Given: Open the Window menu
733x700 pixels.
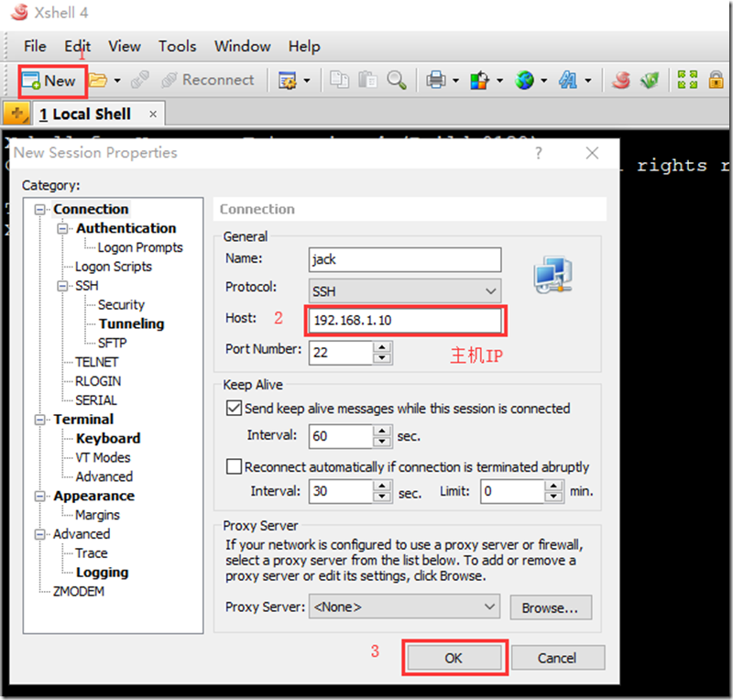Looking at the screenshot, I should point(242,47).
